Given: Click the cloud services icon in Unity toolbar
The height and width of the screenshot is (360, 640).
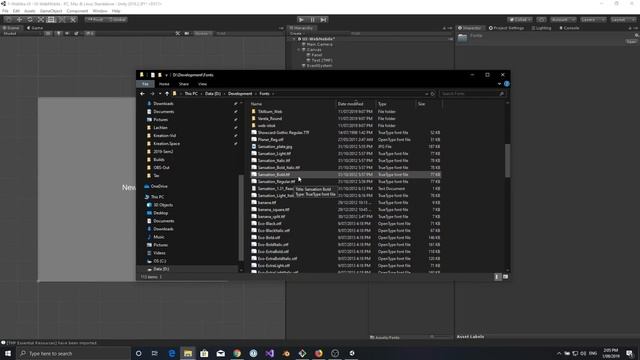Looking at the screenshot, I should pyautogui.click(x=541, y=20).
